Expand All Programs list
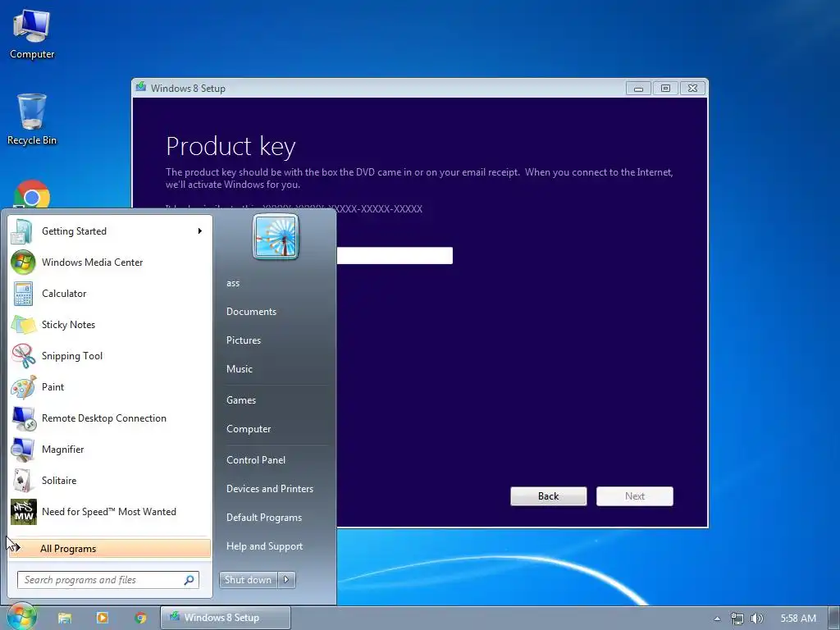 pos(110,549)
